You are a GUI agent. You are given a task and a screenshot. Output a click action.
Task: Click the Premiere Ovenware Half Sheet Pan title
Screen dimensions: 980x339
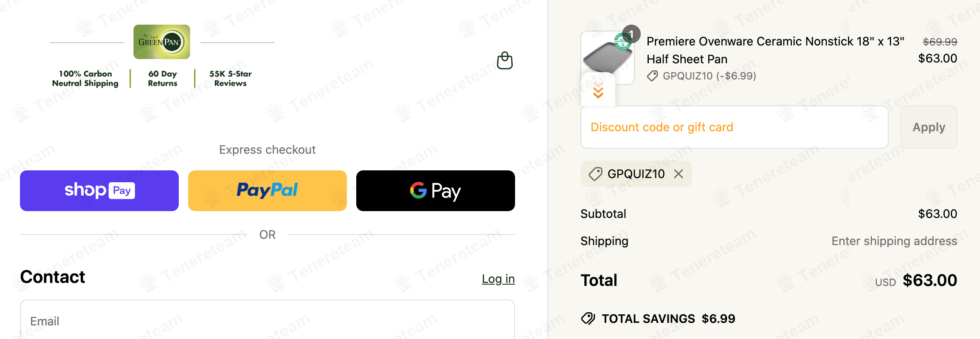pyautogui.click(x=775, y=50)
